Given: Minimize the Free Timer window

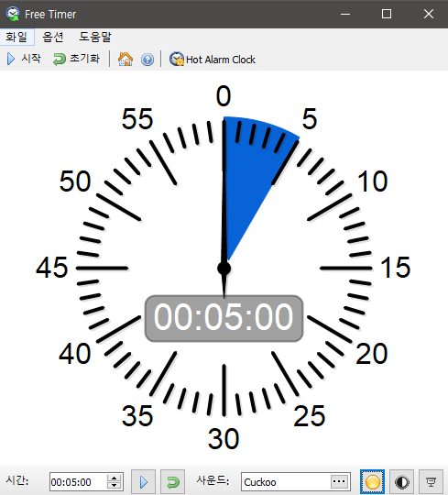Looking at the screenshot, I should (345, 14).
